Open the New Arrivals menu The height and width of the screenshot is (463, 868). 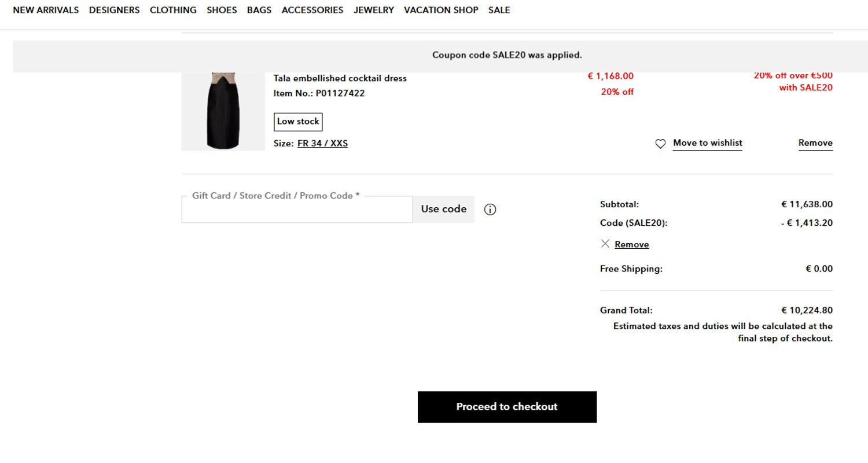tap(46, 10)
